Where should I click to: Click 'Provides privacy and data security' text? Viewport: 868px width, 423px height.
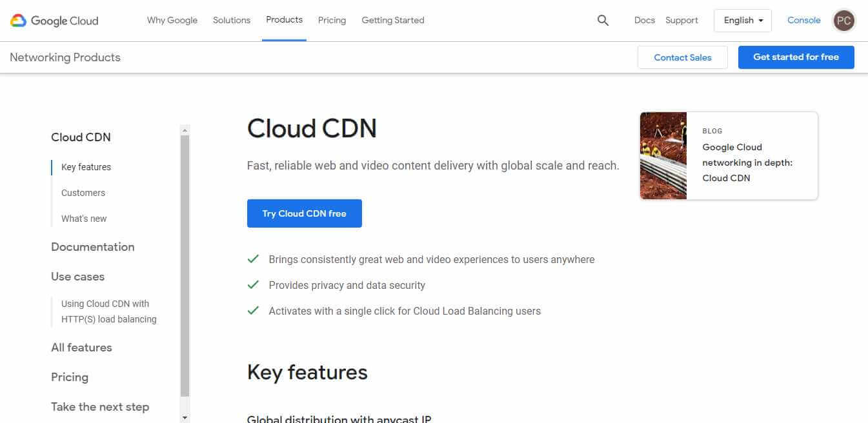coord(347,285)
